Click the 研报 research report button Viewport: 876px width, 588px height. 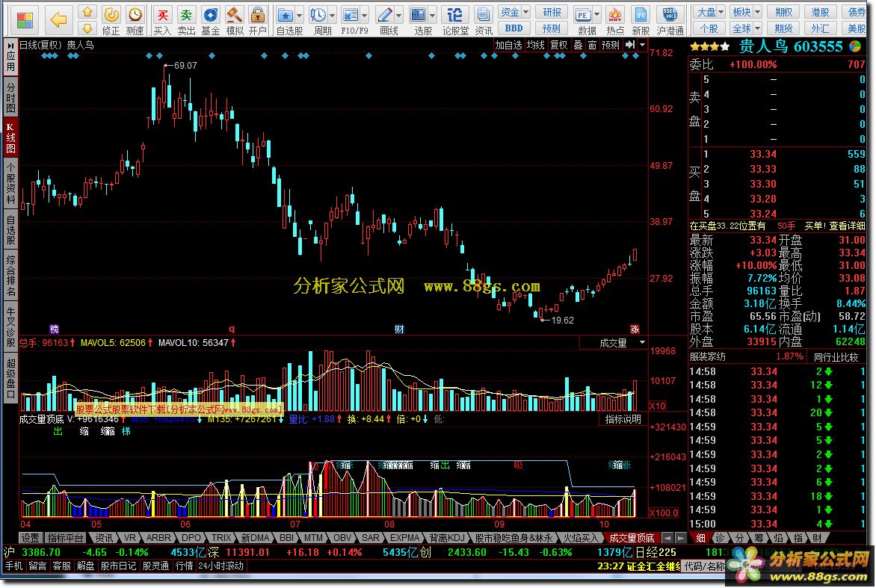552,12
